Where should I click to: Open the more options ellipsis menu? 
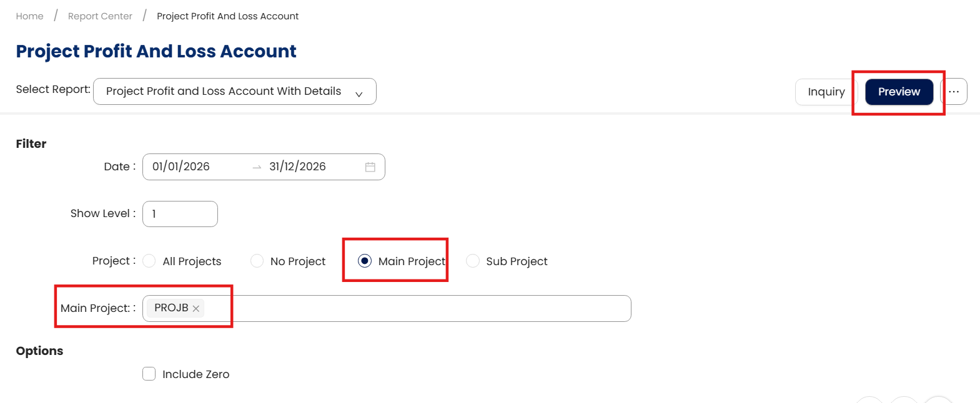coord(954,92)
